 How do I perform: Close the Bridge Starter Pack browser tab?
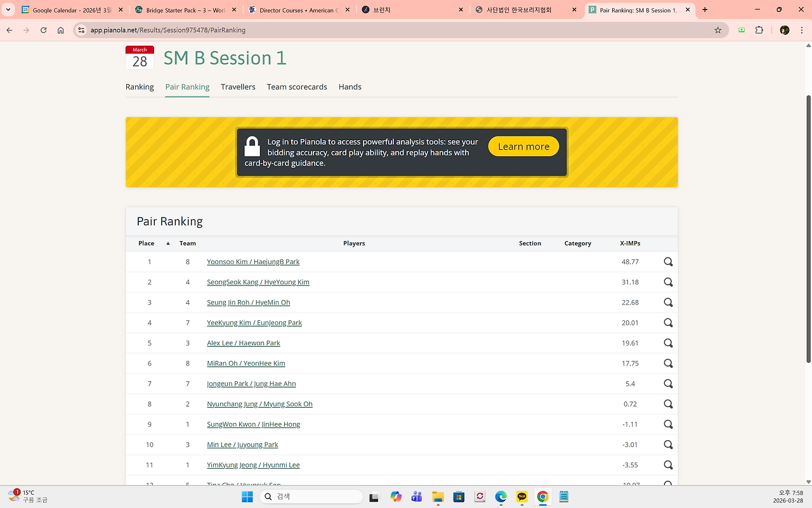coord(234,10)
